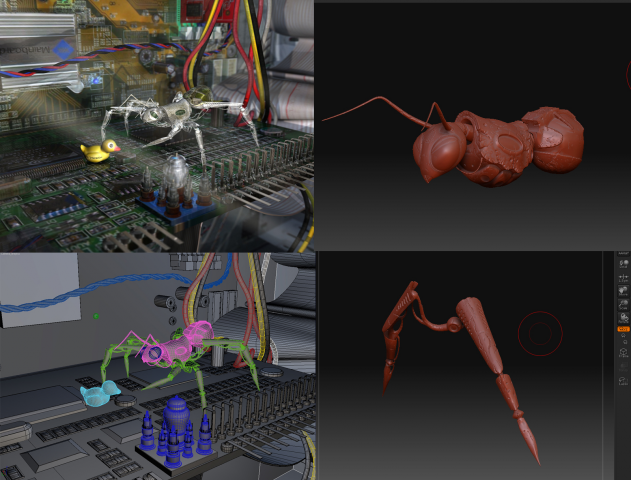The image size is (631, 480).
Task: Click the Frame icon on right shelf
Action: 623,353
